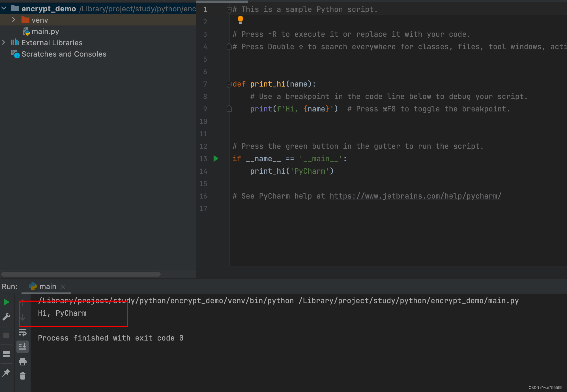Open the jetbrains.com PyCharm help link
567x392 pixels.
click(415, 196)
